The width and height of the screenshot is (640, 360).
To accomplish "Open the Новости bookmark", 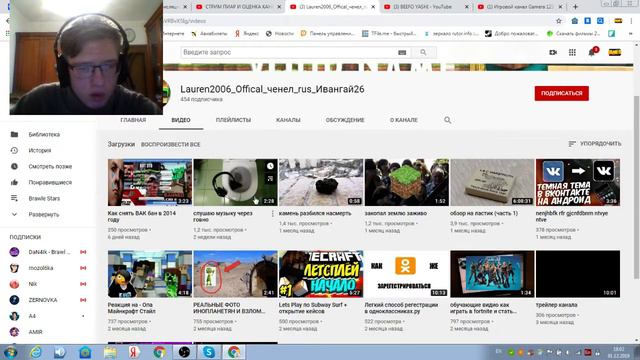I will [x=280, y=33].
